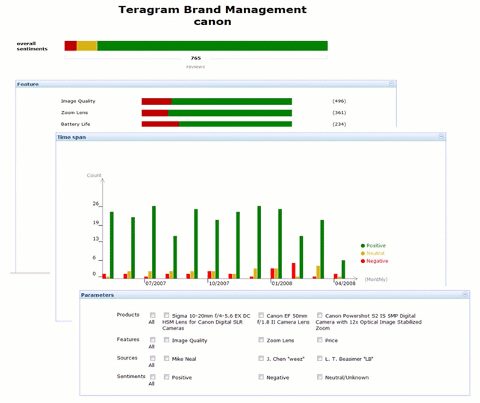Viewport: 480px width, 403px height.
Task: Enable the Canon EF 50mm Camera Lens checkbox
Action: pos(261,315)
